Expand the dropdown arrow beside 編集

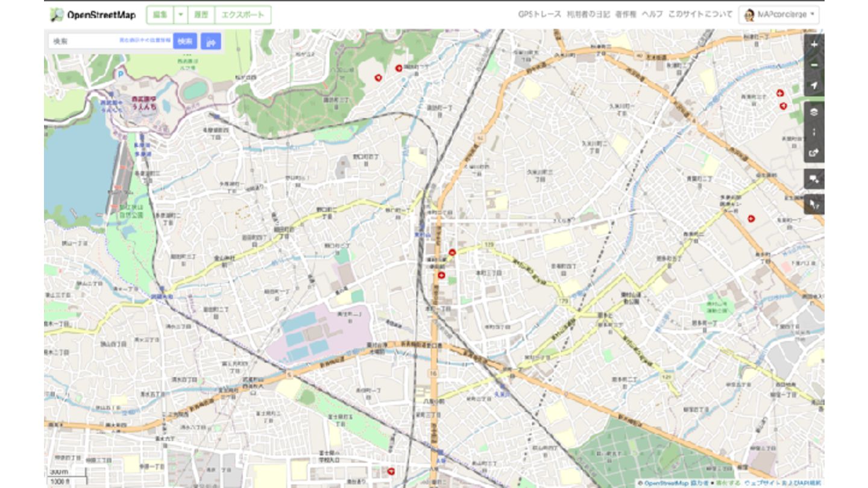[181, 14]
